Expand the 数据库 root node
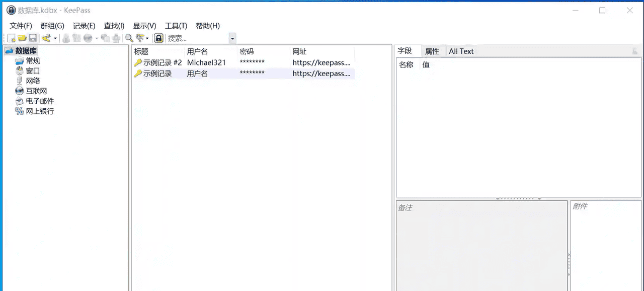Screen dimensions: 644x291 click(x=26, y=50)
